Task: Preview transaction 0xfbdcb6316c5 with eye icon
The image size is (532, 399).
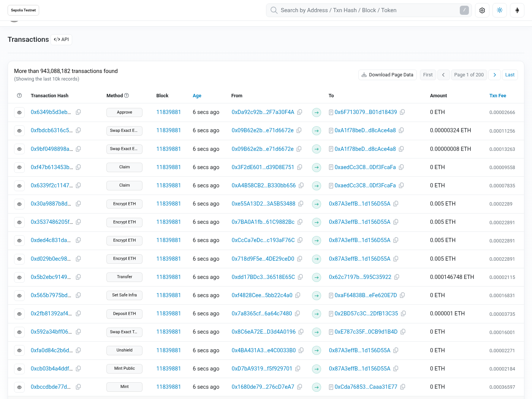Action: pos(19,131)
